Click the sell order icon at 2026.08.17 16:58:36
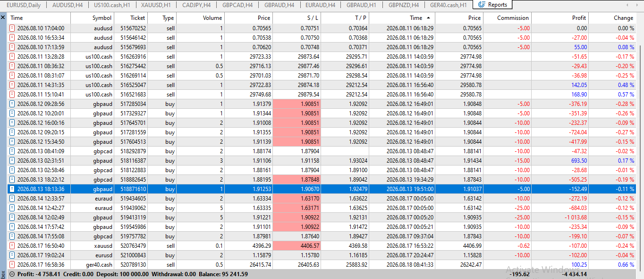644x279 pixels. click(12, 265)
